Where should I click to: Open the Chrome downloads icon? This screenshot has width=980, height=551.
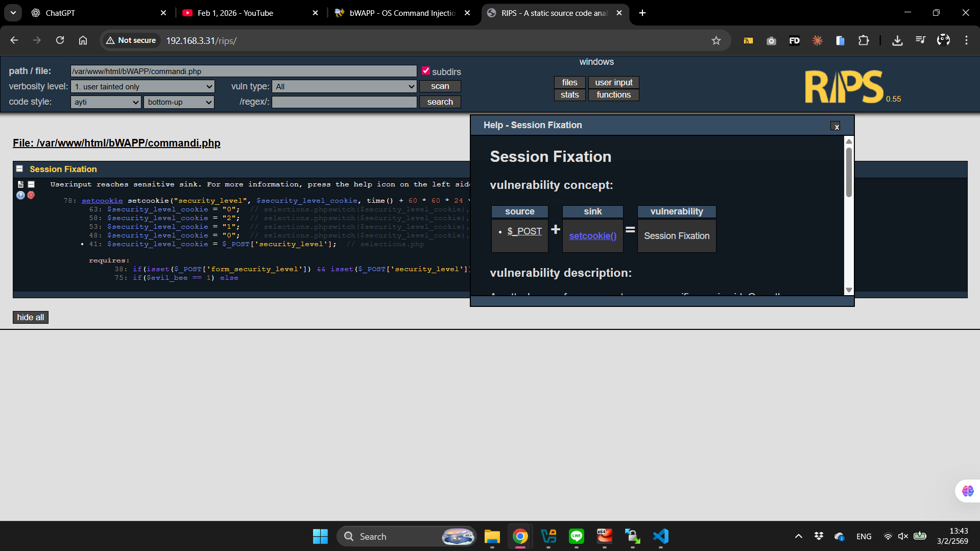[897, 41]
